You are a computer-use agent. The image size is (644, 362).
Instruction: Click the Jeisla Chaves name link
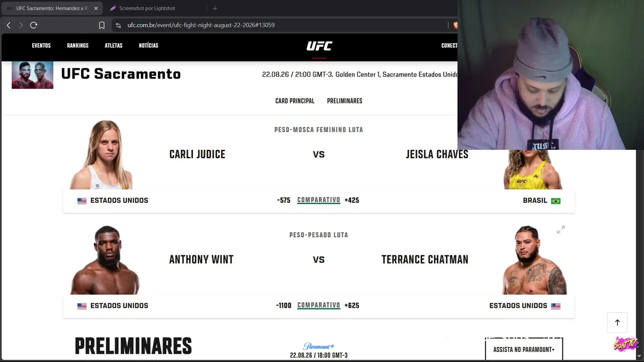coord(437,154)
